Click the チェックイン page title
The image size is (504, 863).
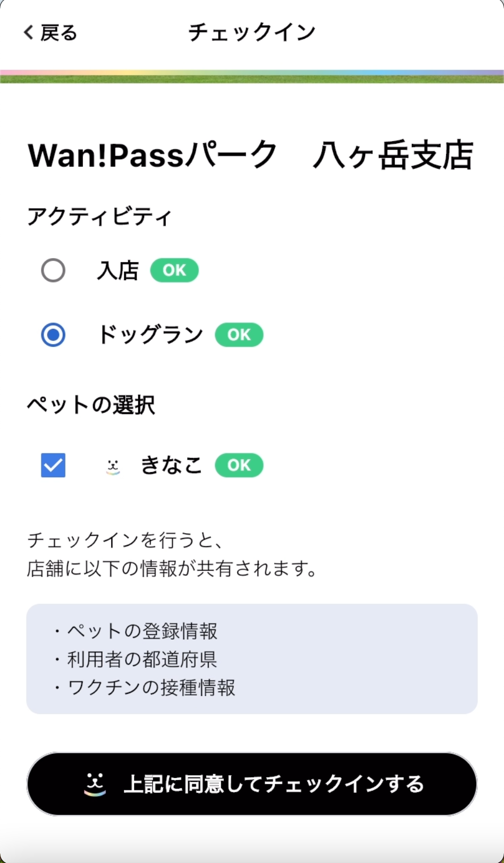point(252,32)
